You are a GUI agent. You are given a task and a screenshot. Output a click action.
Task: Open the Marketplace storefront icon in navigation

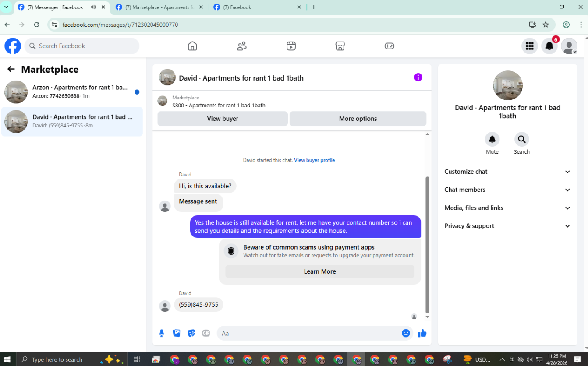[340, 46]
